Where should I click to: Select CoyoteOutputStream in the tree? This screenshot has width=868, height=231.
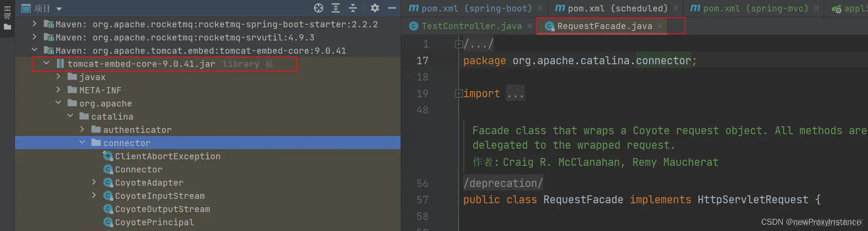(163, 209)
